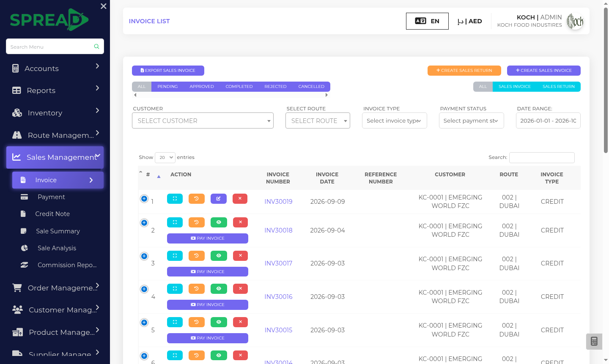Toggle EN language switcher
The width and height of the screenshot is (609, 364).
click(427, 21)
